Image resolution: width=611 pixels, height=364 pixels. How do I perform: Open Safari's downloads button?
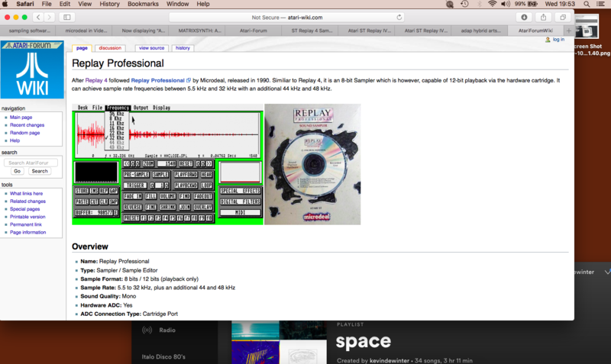[524, 17]
